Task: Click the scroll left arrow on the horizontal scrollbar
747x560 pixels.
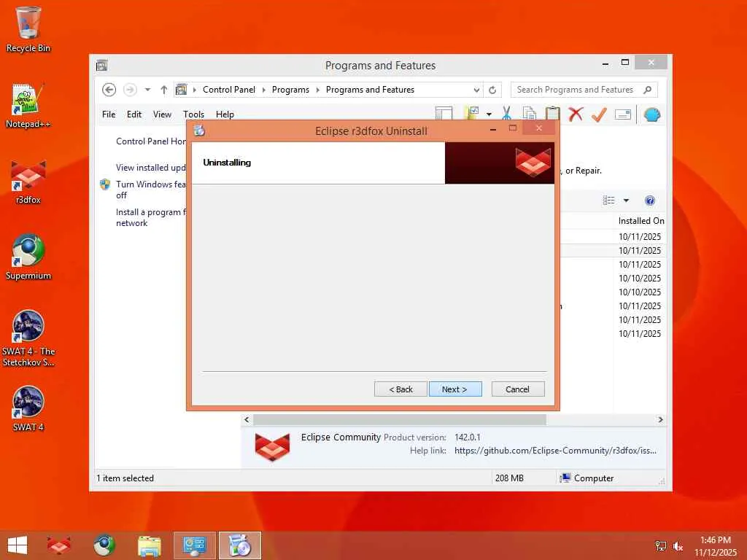Action: point(247,419)
